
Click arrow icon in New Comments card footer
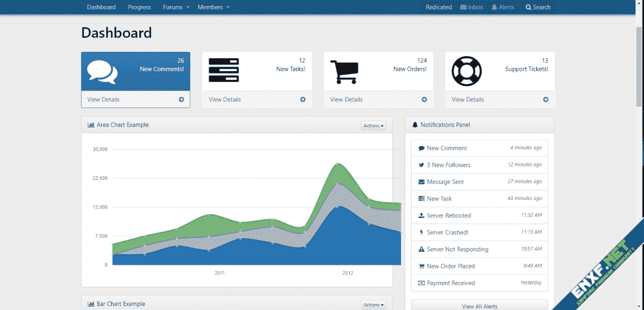click(181, 99)
